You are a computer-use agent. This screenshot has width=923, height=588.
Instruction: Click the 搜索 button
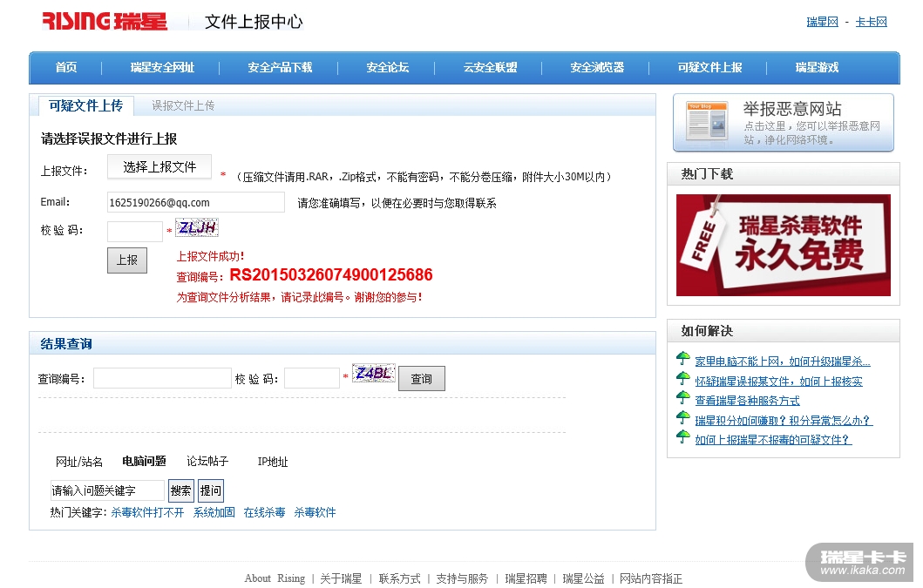coord(180,491)
